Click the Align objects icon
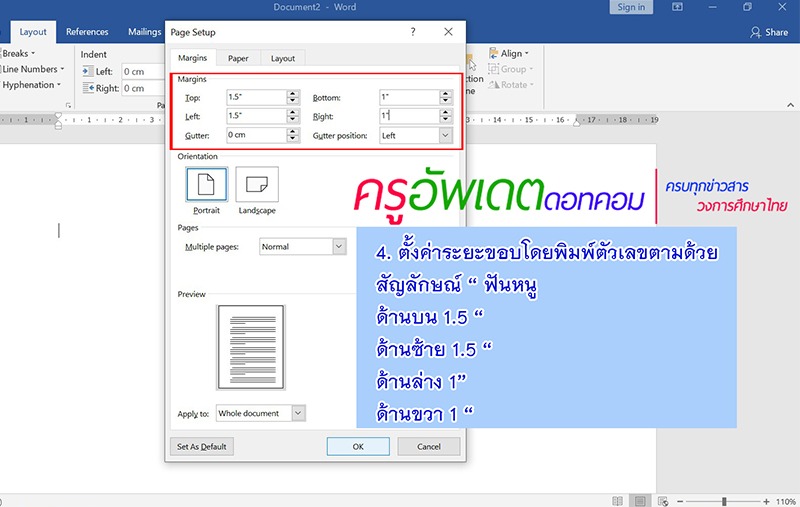The width and height of the screenshot is (800, 507). coord(493,53)
